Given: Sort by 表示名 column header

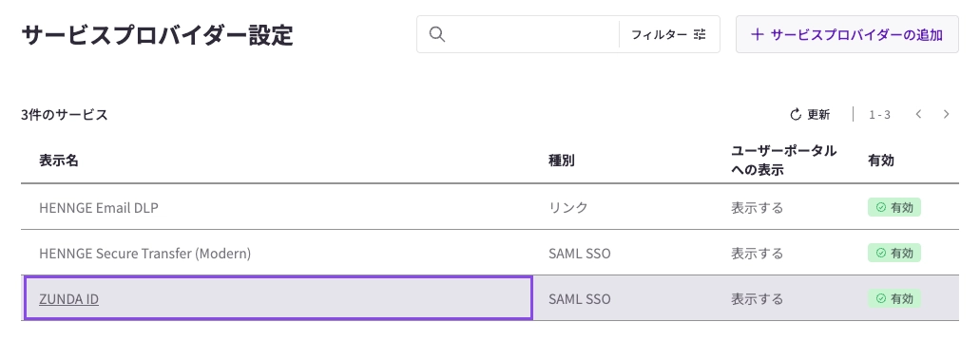Looking at the screenshot, I should coord(59,161).
